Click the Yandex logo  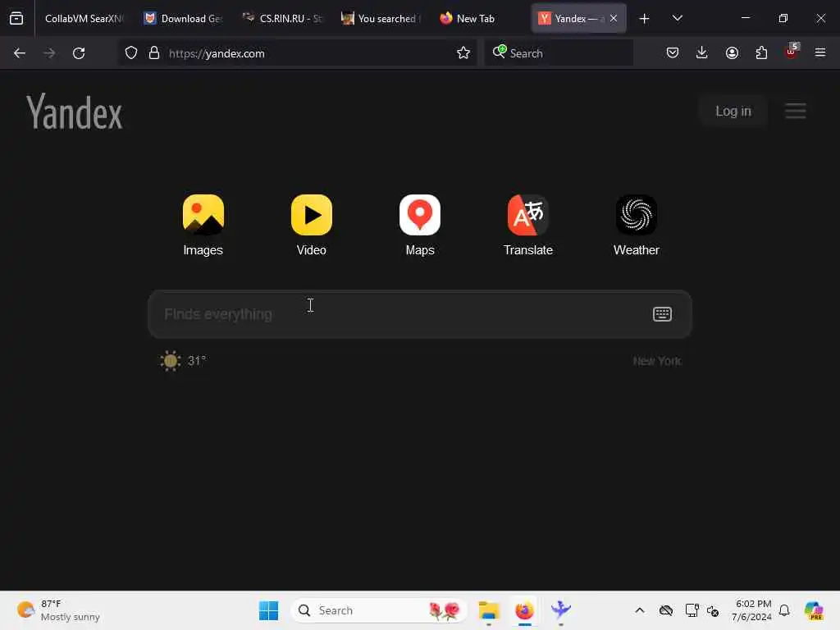[x=75, y=112]
